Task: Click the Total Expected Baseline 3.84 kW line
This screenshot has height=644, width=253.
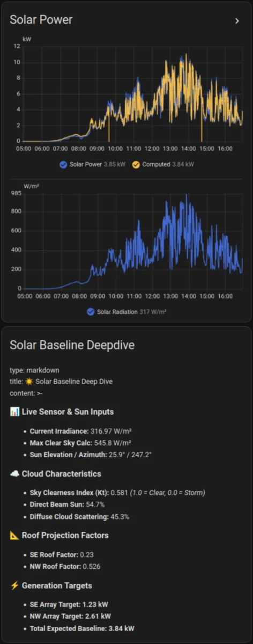Action: (82, 628)
